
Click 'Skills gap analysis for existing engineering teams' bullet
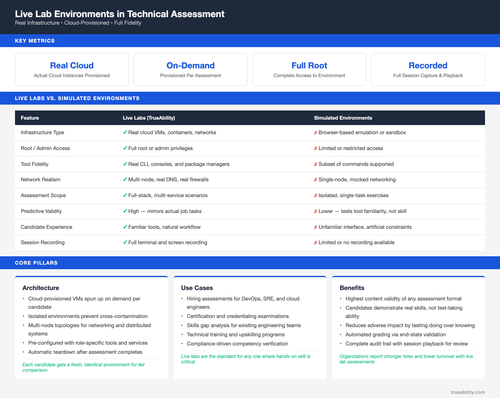tap(244, 325)
